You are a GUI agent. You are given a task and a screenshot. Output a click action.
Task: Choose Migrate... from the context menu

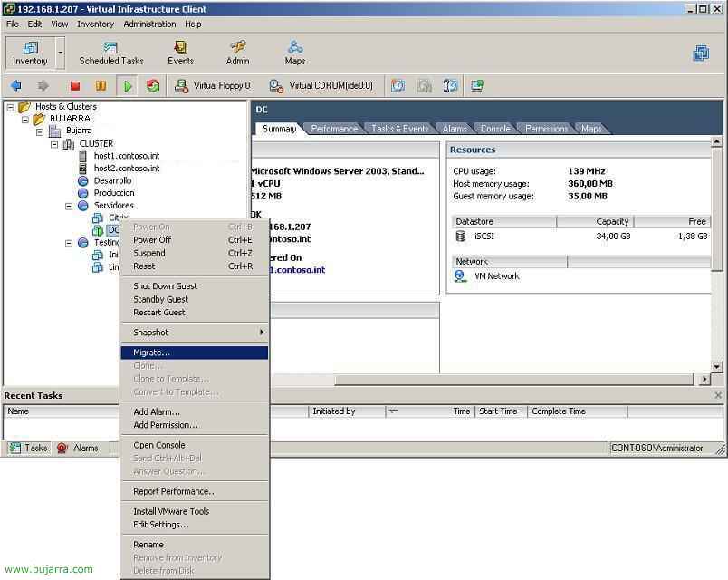195,353
